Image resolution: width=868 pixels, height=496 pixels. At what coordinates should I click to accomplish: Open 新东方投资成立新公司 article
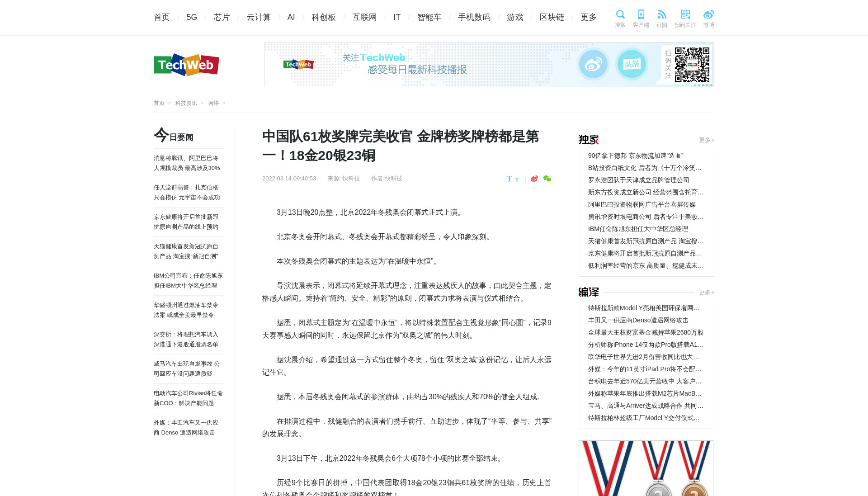click(646, 192)
